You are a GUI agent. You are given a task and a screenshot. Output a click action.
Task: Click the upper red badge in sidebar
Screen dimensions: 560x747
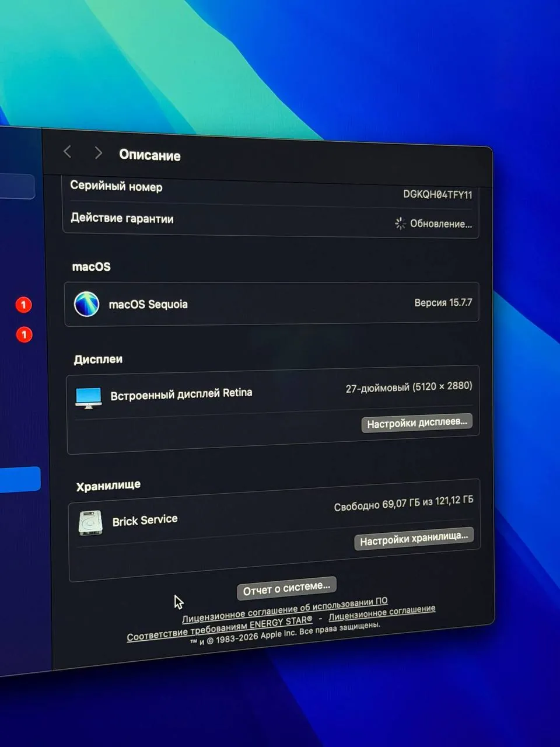click(23, 305)
